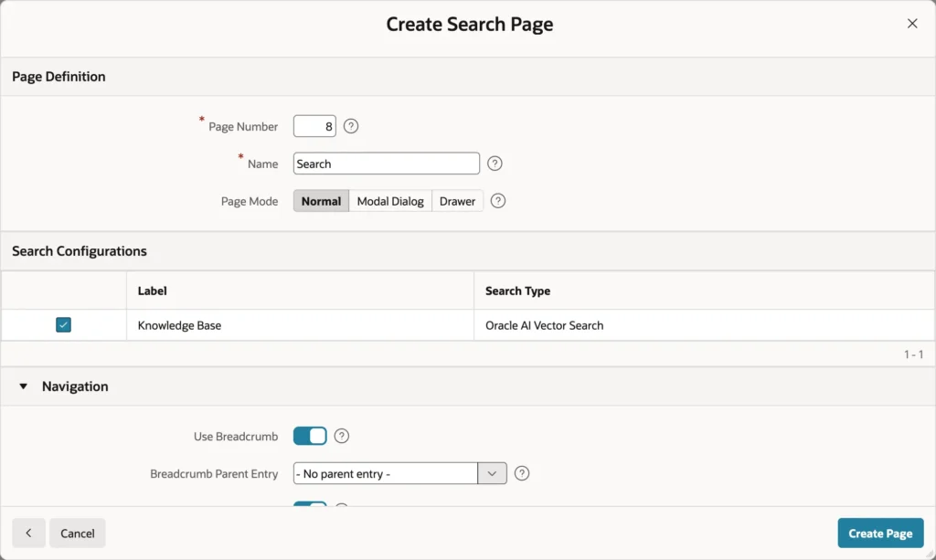Image resolution: width=936 pixels, height=560 pixels.
Task: Click the Page Definition section heading
Action: coord(58,77)
